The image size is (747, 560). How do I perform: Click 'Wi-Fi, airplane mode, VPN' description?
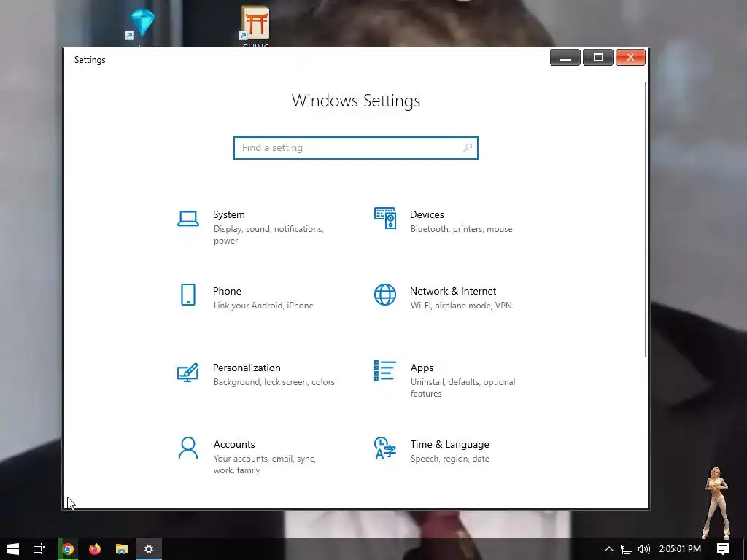[x=461, y=306]
